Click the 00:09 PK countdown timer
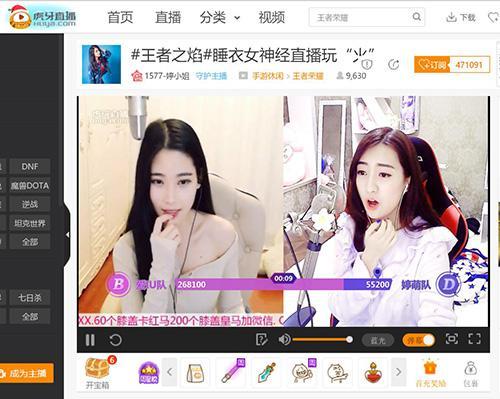 click(x=283, y=278)
